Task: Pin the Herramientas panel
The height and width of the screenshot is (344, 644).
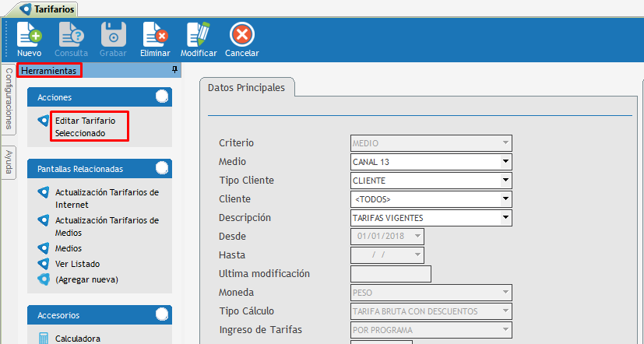Action: click(175, 70)
